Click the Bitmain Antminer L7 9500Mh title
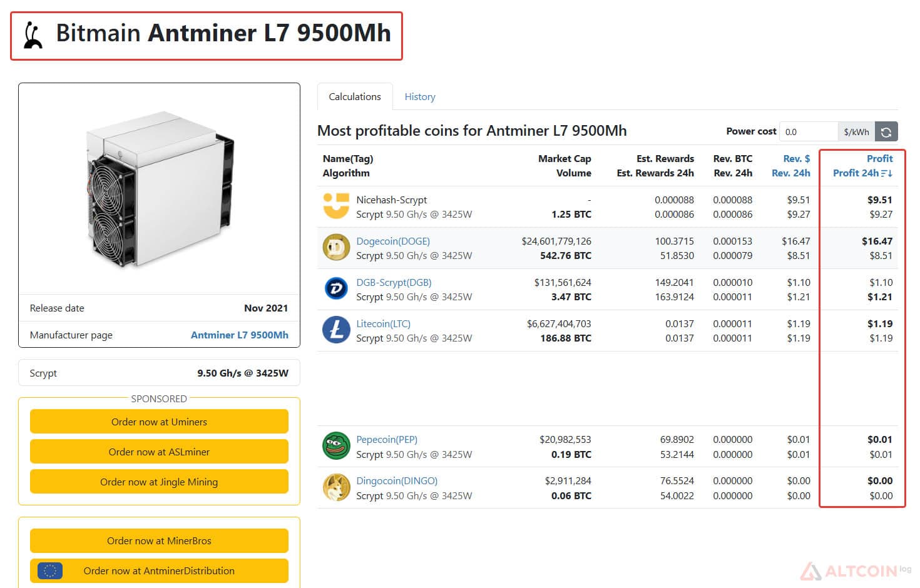The width and height of the screenshot is (920, 588). click(223, 33)
